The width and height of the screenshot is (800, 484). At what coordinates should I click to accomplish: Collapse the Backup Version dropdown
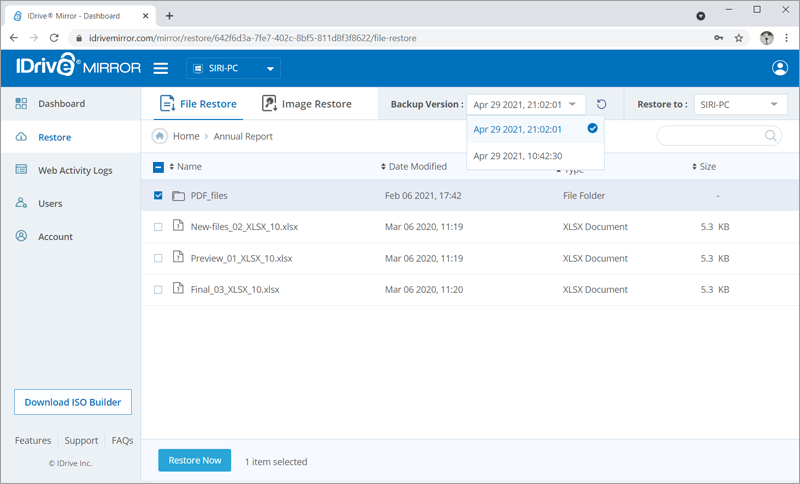[x=526, y=104]
